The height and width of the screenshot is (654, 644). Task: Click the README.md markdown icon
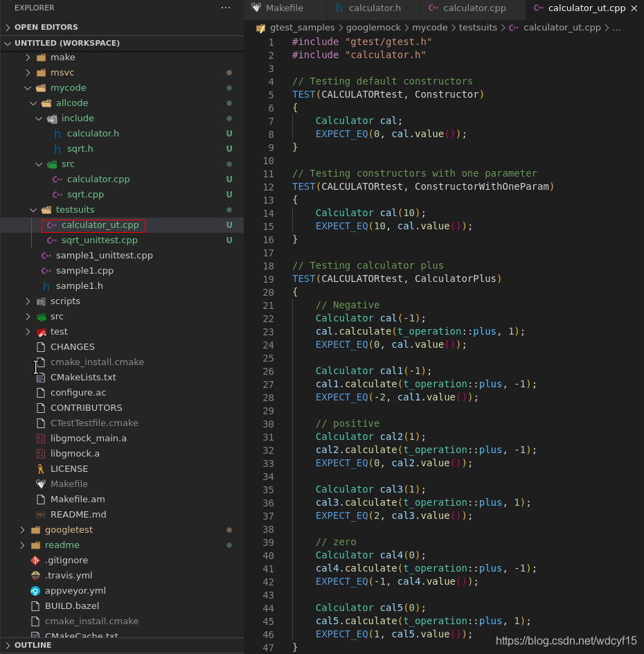coord(41,515)
